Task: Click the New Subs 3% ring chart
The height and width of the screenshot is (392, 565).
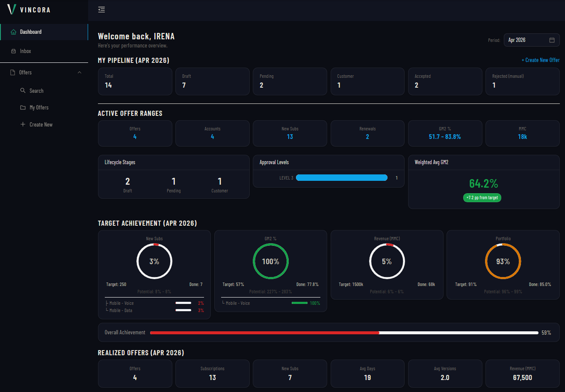Action: 154,261
